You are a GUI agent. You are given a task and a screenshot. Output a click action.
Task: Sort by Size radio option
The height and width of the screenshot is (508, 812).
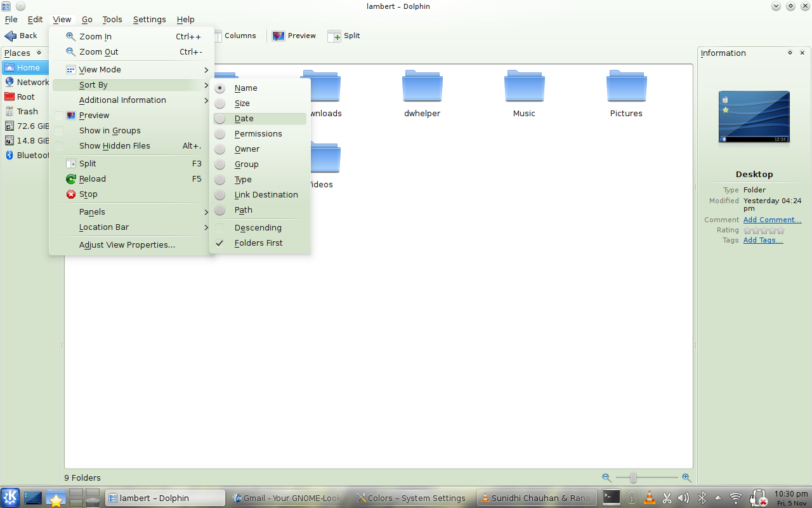(x=260, y=104)
